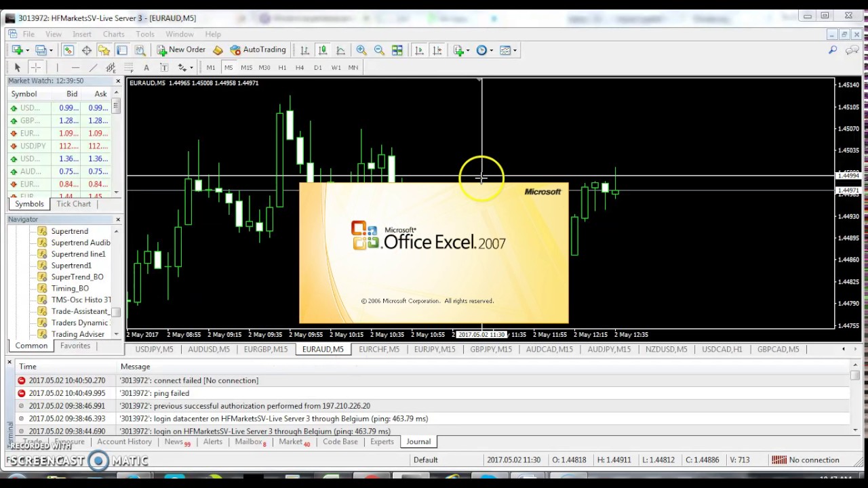Toggle the Market Watch window icon
This screenshot has width=868, height=488.
click(68, 50)
